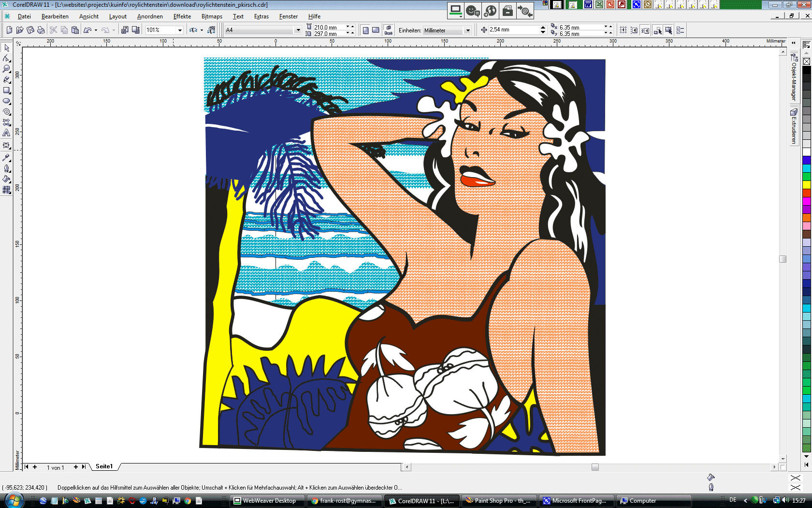The height and width of the screenshot is (508, 812).
Task: Open the Bearbeiten menu
Action: click(x=55, y=16)
